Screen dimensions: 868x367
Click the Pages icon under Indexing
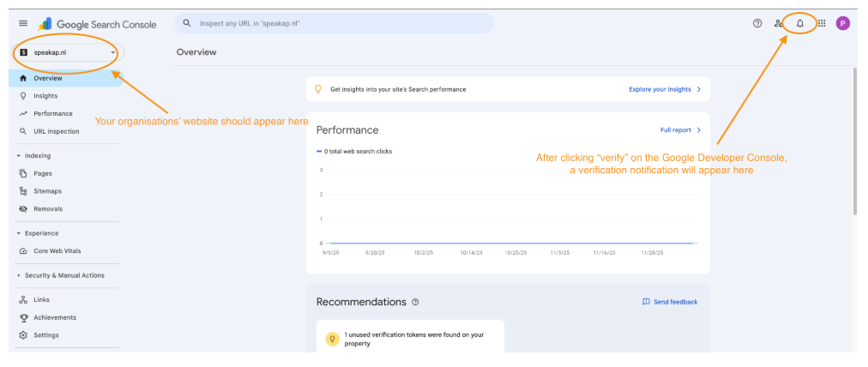pos(23,173)
